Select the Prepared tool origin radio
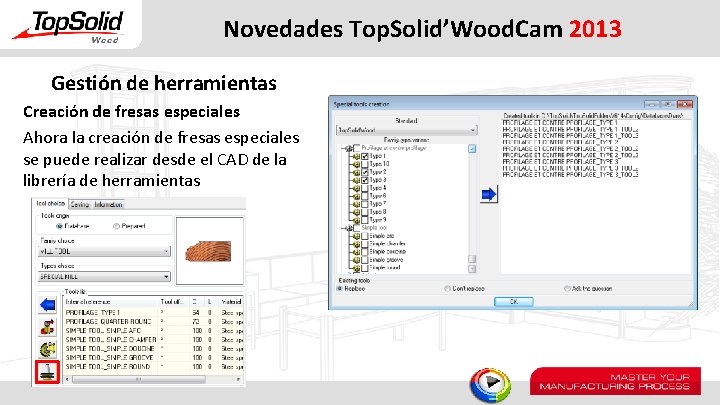Image resolution: width=720 pixels, height=405 pixels. tap(116, 226)
